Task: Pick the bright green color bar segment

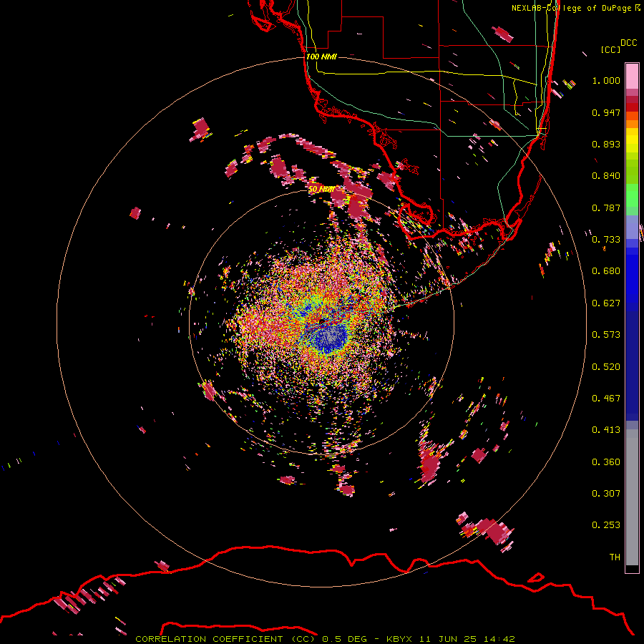Action: tap(632, 195)
